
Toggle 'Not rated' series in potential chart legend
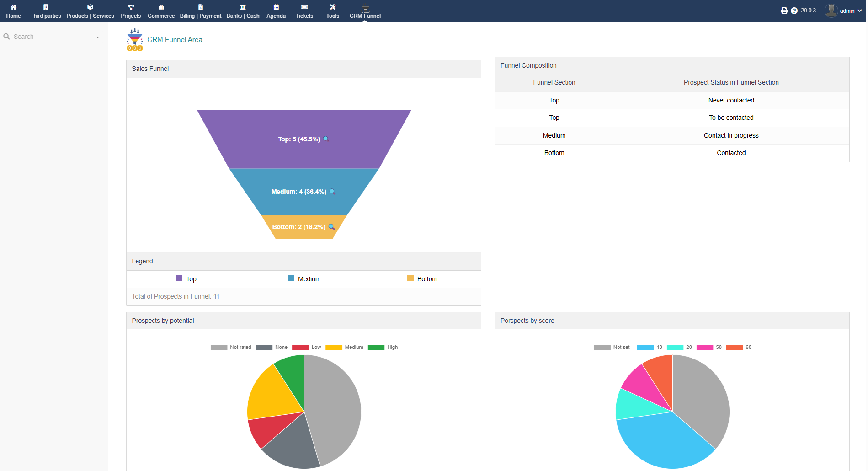[231, 348]
